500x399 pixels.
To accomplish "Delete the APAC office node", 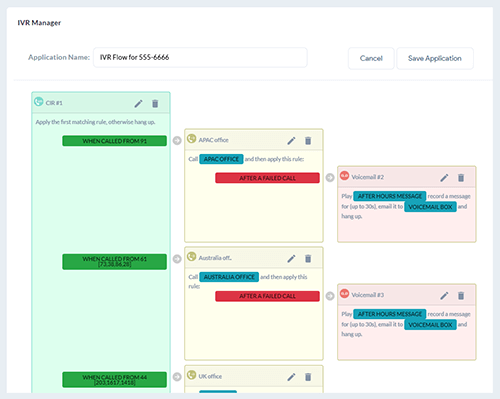I will 308,141.
